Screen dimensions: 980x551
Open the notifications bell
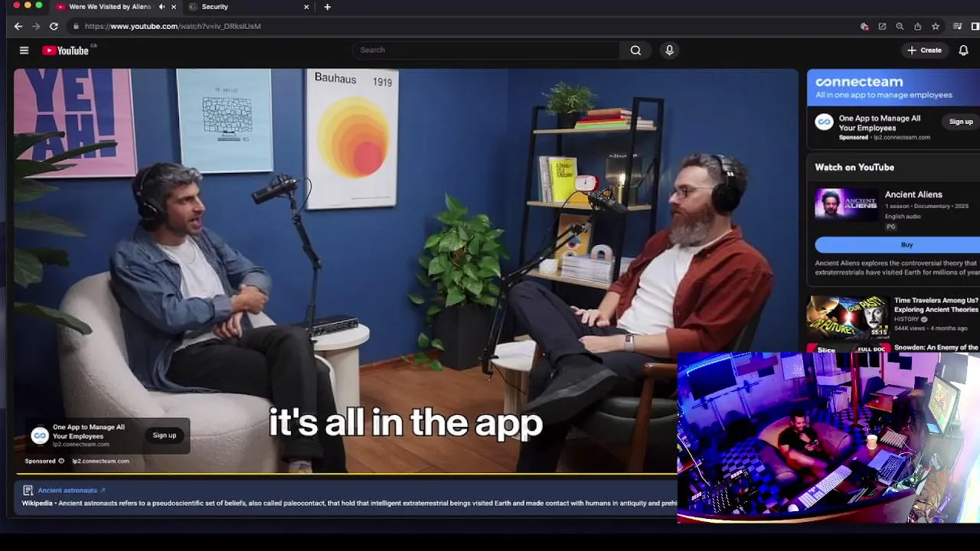tap(963, 51)
